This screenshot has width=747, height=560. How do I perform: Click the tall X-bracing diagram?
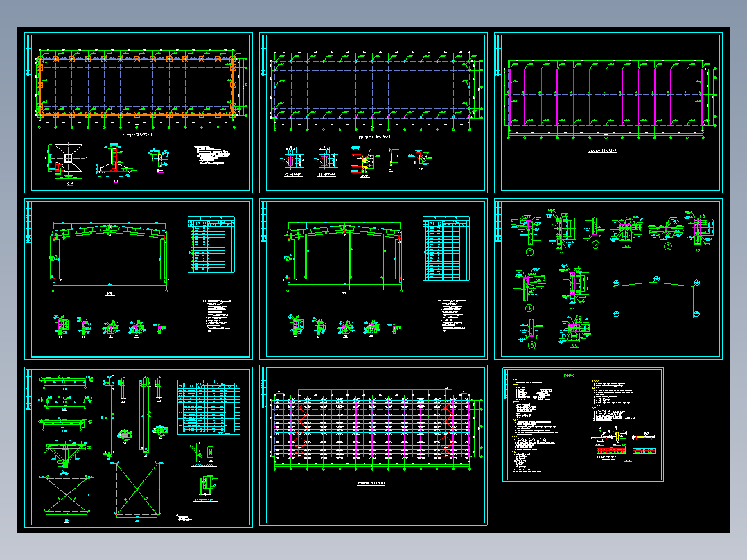pyautogui.click(x=137, y=489)
